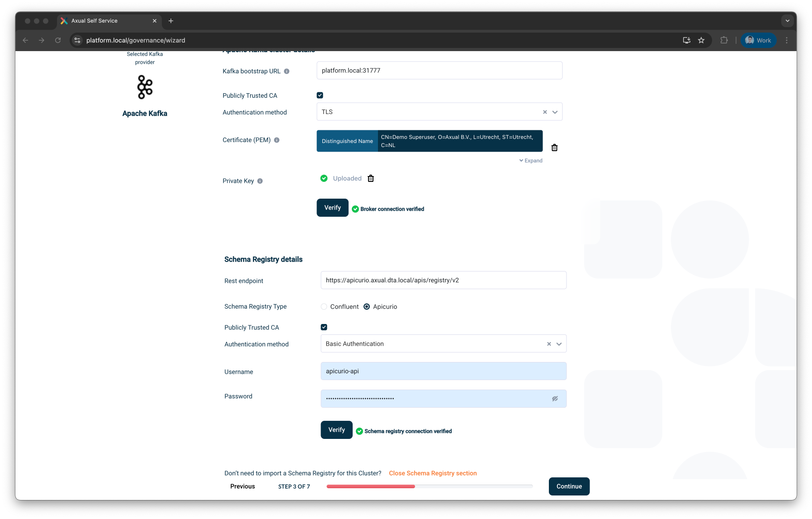Open browser extensions via the puzzle icon

tap(724, 40)
